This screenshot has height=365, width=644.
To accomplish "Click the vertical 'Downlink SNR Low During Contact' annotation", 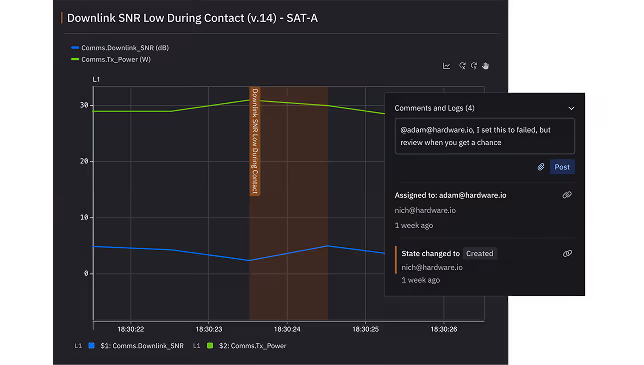I will (255, 141).
